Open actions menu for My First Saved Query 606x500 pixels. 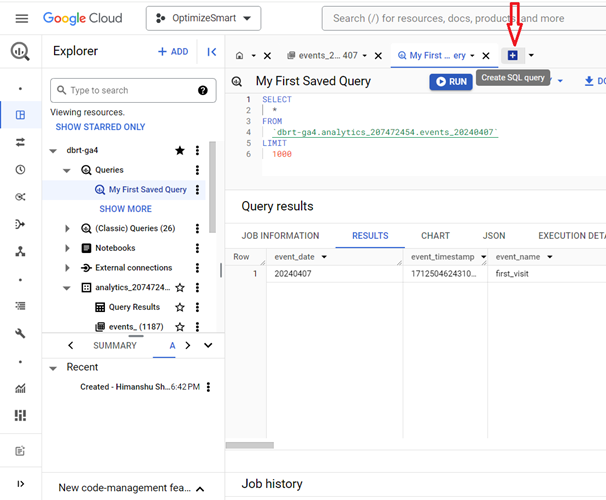pyautogui.click(x=198, y=190)
